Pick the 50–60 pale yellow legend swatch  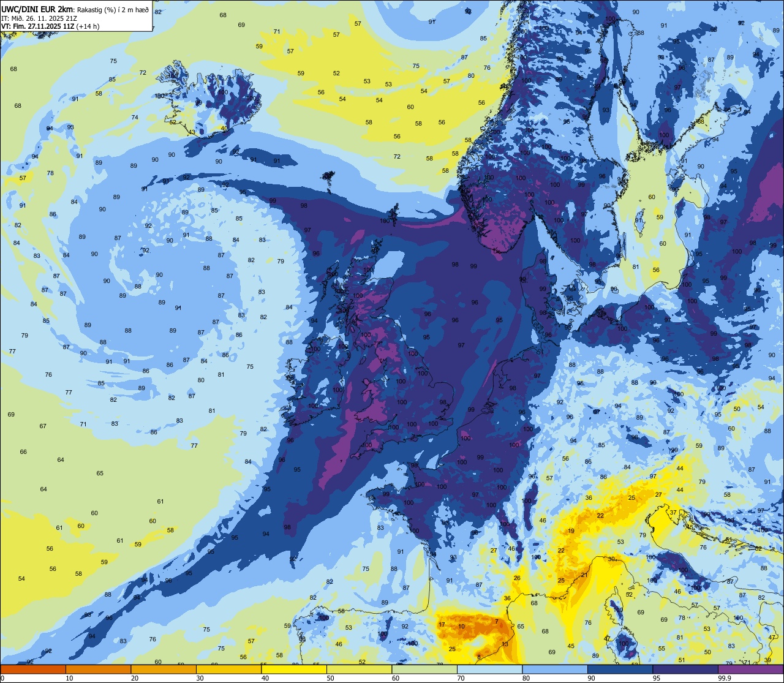(x=359, y=670)
